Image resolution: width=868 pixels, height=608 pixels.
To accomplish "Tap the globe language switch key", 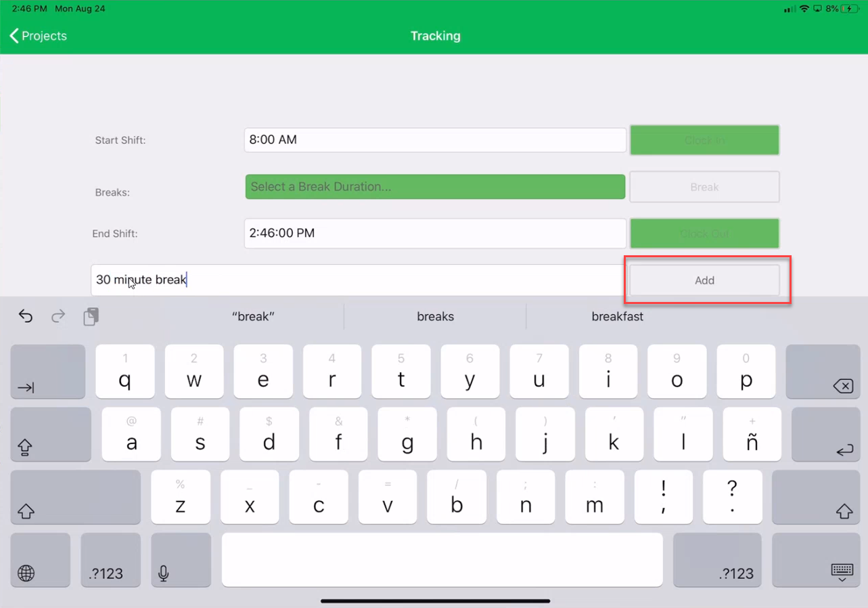I will click(x=40, y=560).
